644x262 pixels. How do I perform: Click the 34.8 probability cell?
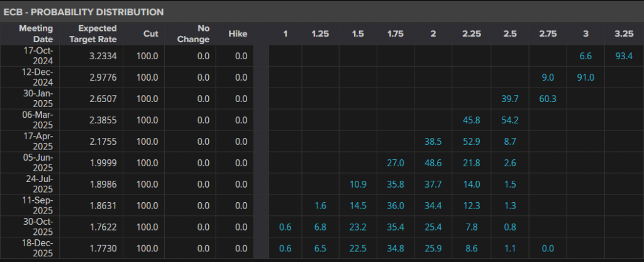(395, 248)
